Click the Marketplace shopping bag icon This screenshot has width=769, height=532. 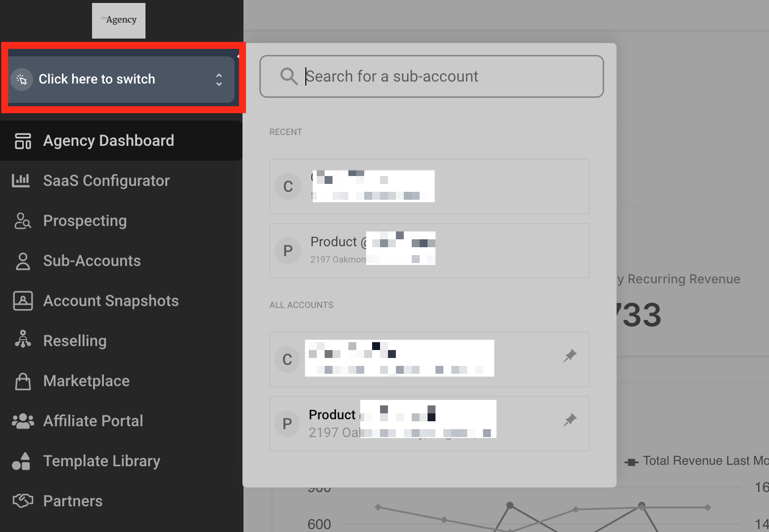click(x=23, y=381)
